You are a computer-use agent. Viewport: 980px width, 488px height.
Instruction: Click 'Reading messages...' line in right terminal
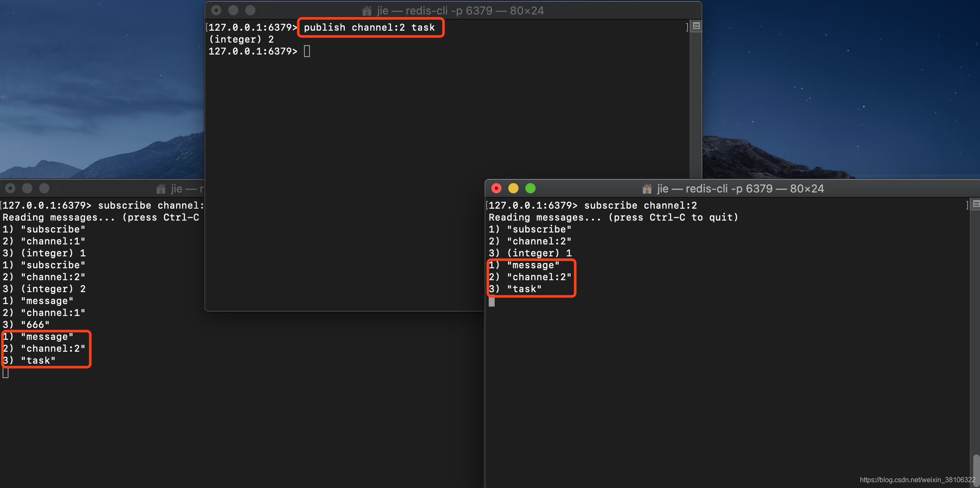click(x=613, y=217)
